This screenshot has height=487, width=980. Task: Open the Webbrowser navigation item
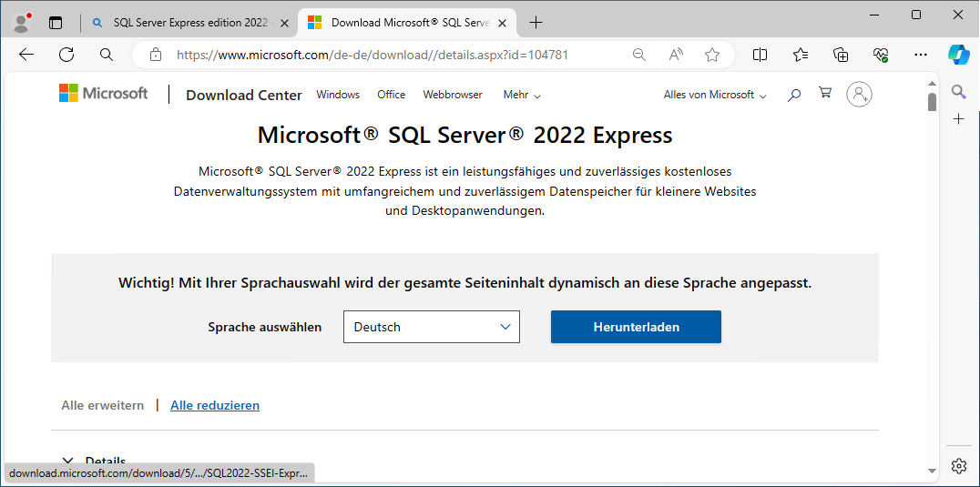coord(453,95)
